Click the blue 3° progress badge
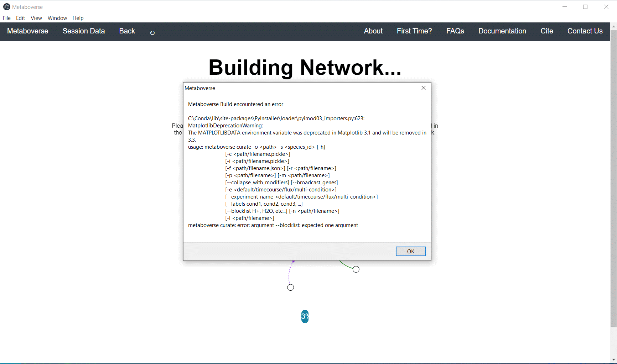The height and width of the screenshot is (364, 617). (x=305, y=316)
